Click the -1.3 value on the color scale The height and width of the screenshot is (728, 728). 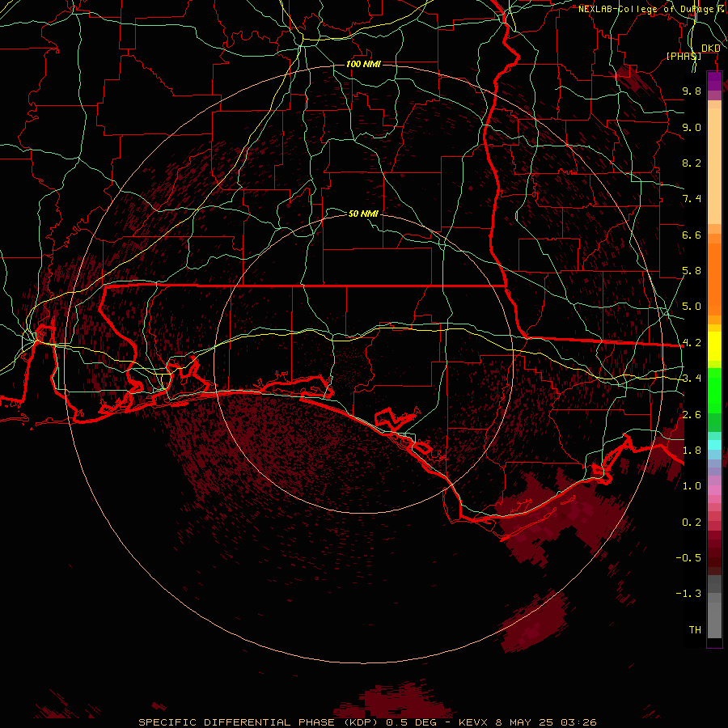click(688, 594)
